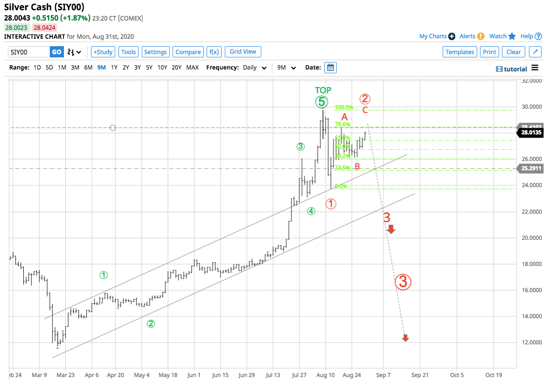
Task: Expand the 9M period dropdown
Action: pyautogui.click(x=286, y=67)
